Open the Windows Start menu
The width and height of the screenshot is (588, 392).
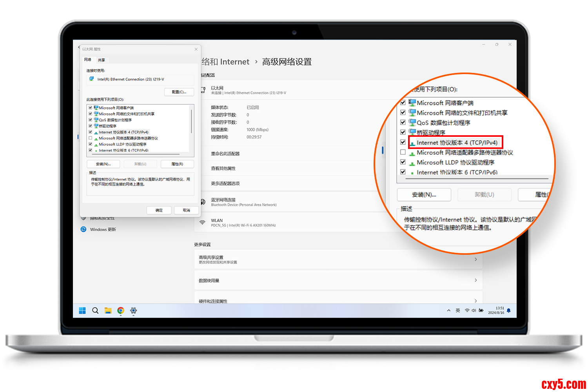point(82,310)
